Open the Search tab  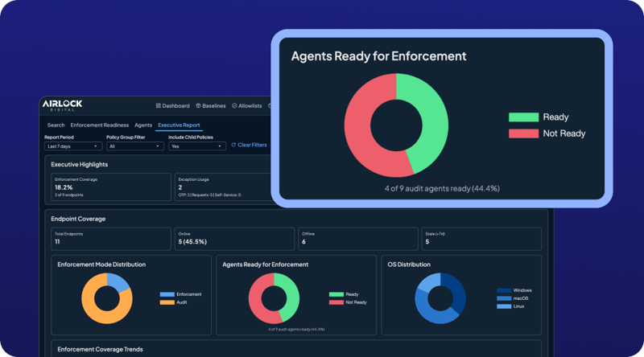tap(56, 125)
